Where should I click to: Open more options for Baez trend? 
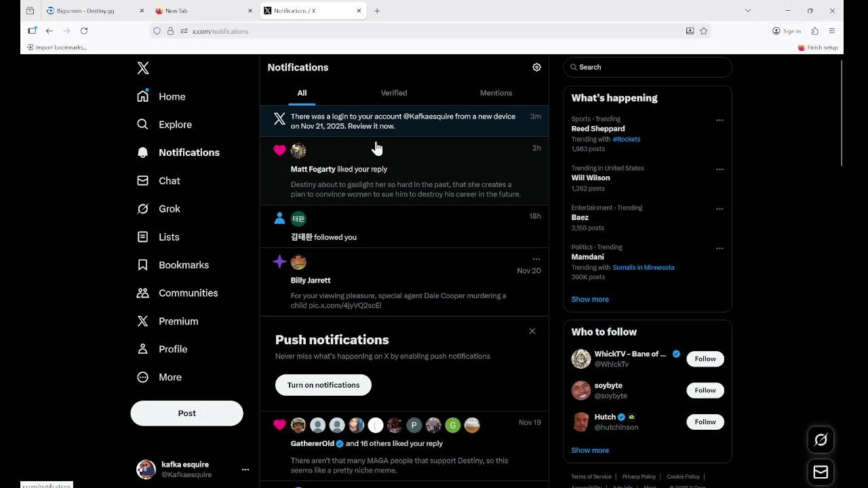pyautogui.click(x=719, y=209)
